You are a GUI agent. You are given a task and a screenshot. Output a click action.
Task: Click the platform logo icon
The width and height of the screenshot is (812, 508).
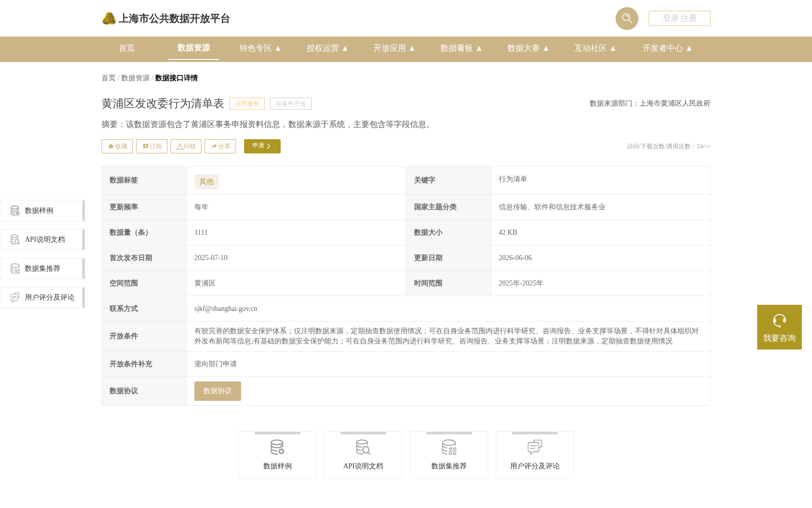click(109, 18)
